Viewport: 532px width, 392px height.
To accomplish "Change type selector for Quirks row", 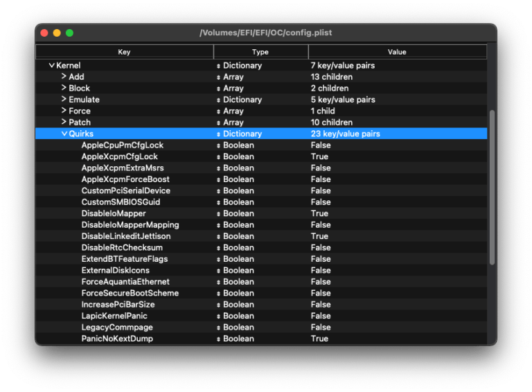I will pyautogui.click(x=219, y=134).
